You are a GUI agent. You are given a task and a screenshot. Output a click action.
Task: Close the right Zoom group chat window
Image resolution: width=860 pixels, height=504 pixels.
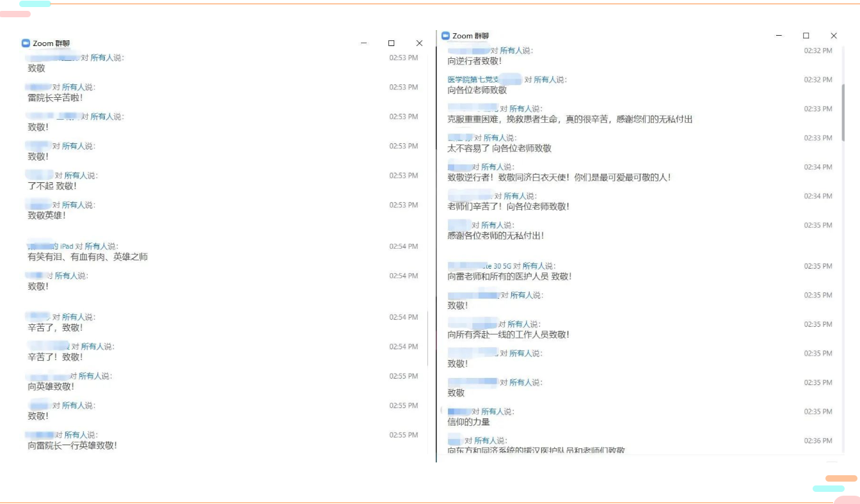tap(834, 36)
